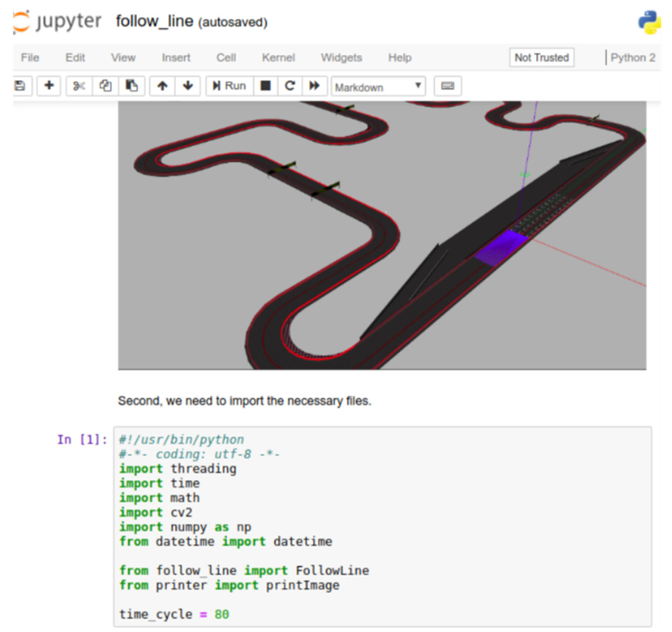Open the command palette keyboard icon

pyautogui.click(x=447, y=86)
